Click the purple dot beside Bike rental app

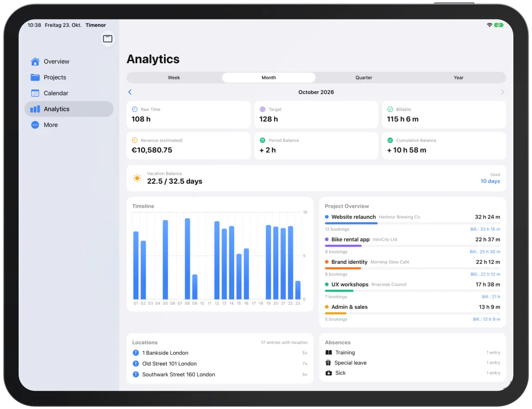[327, 240]
